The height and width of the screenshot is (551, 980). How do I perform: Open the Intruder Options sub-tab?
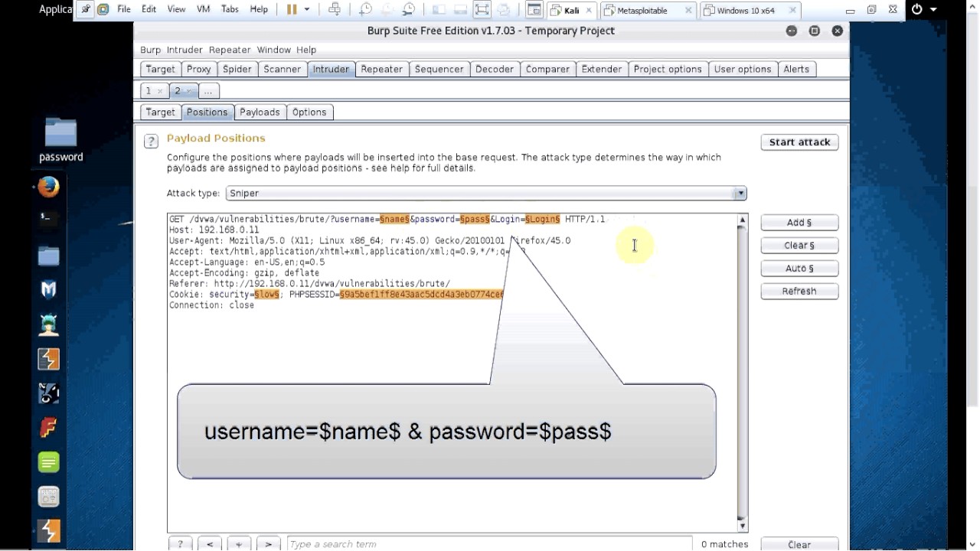coord(309,112)
